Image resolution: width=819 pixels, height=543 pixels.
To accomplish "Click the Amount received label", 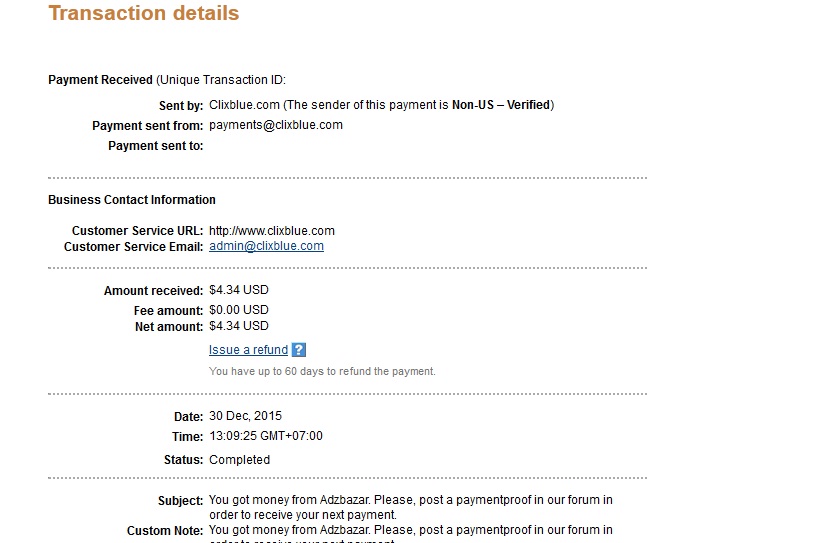I will pyautogui.click(x=153, y=291).
